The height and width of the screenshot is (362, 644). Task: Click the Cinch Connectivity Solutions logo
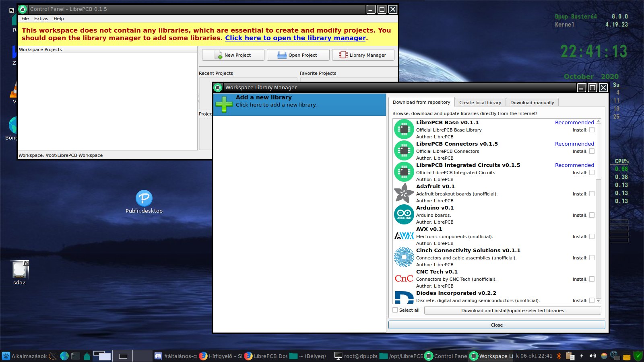[x=404, y=257]
